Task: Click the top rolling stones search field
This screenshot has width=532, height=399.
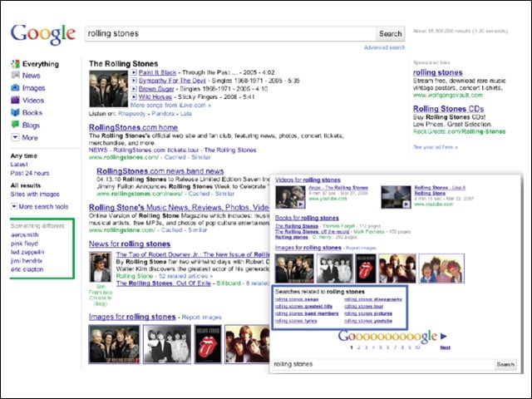Action: coord(230,33)
